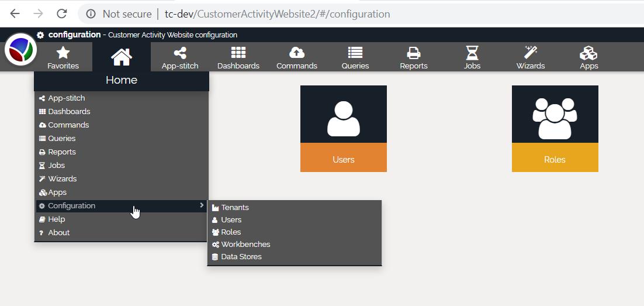This screenshot has height=306, width=644.
Task: Expand the Configuration submenu arrow
Action: (x=202, y=205)
